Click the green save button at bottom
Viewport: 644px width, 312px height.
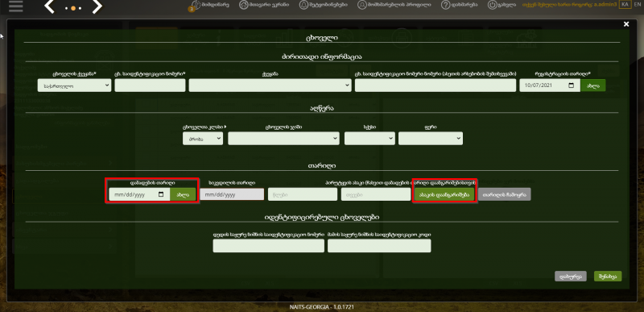[608, 277]
